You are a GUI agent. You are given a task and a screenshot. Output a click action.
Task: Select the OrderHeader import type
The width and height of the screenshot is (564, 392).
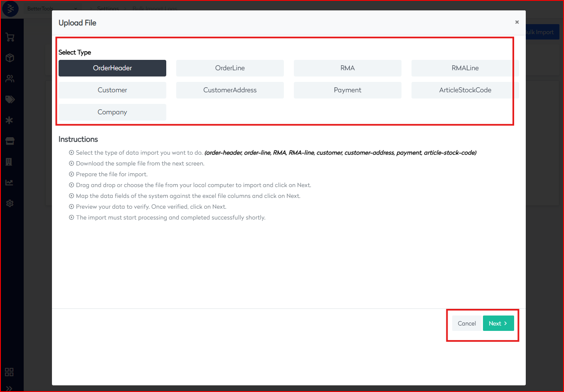point(112,68)
